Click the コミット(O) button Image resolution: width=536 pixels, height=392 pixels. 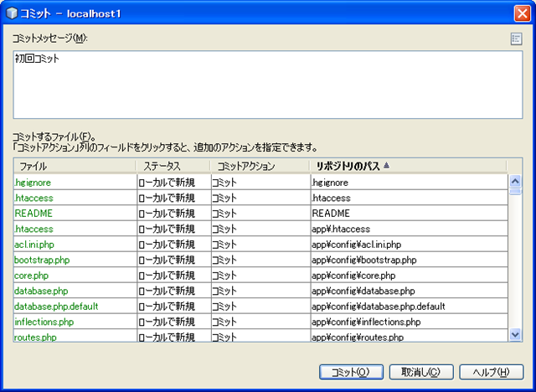351,372
